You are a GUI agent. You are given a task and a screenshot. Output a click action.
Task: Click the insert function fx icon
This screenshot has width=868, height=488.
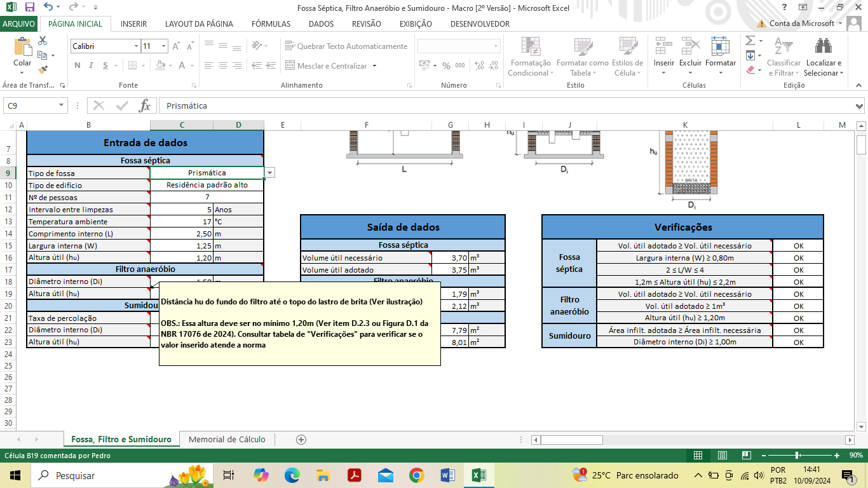(145, 105)
